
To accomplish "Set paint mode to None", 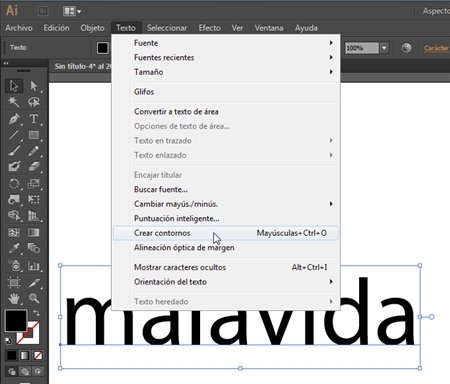I will (38, 356).
